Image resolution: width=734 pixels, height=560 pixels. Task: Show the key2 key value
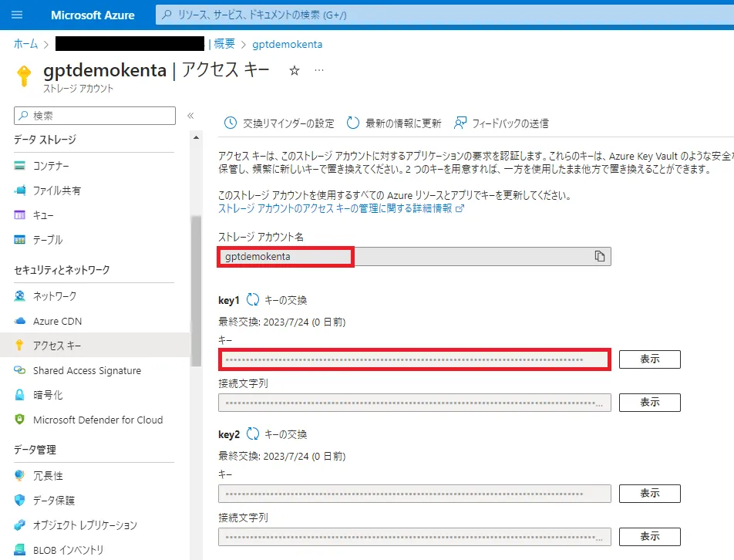click(650, 493)
